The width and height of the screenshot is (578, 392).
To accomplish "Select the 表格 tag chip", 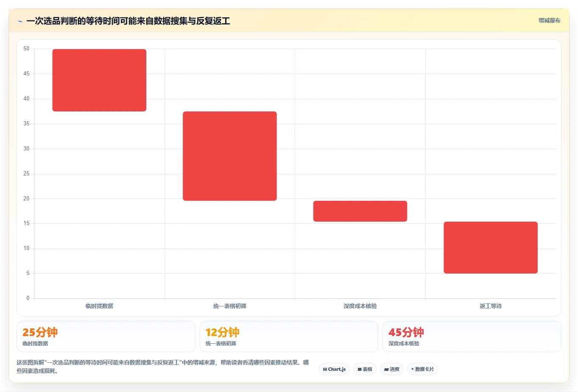I will (365, 369).
